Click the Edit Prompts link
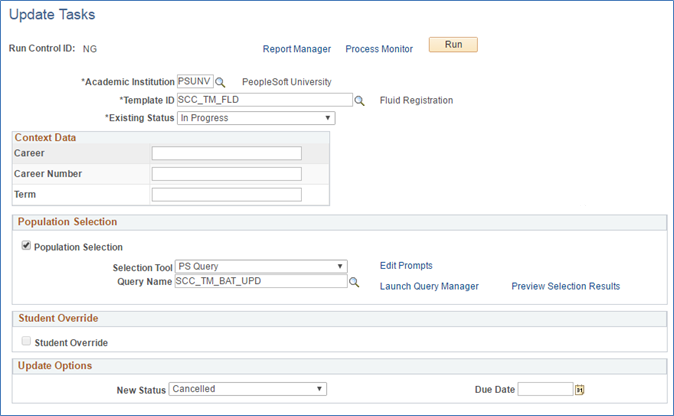This screenshot has width=674, height=416. (406, 266)
